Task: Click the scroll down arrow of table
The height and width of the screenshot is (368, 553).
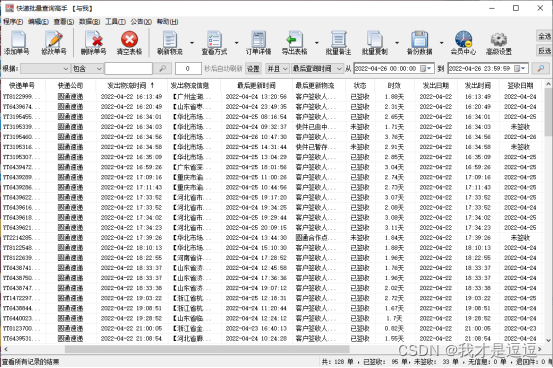Action: (x=548, y=340)
